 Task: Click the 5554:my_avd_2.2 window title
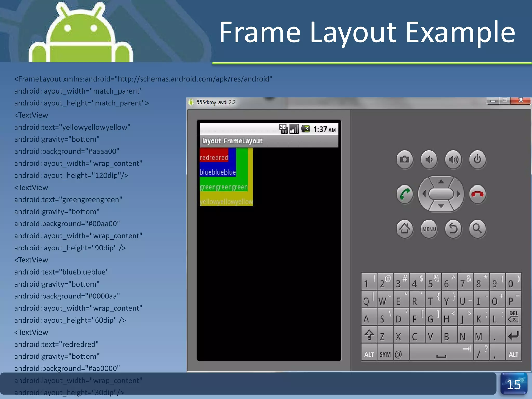click(x=216, y=102)
